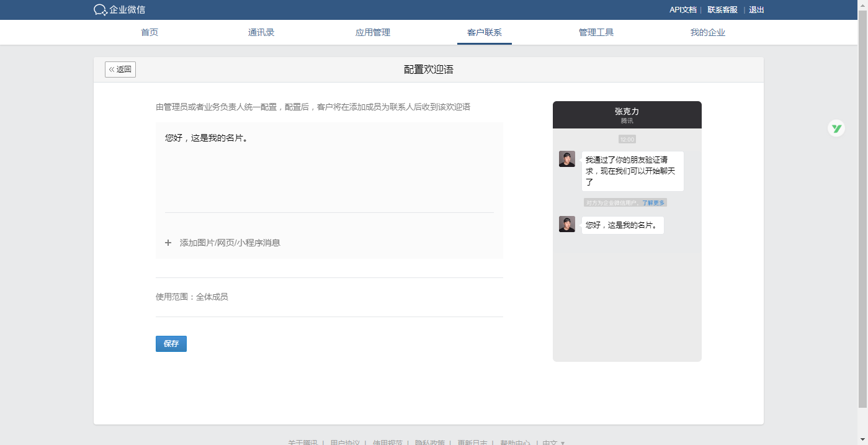Screen dimensions: 868x445
Task: Switch to the 通讯录 tab
Action: click(x=261, y=32)
